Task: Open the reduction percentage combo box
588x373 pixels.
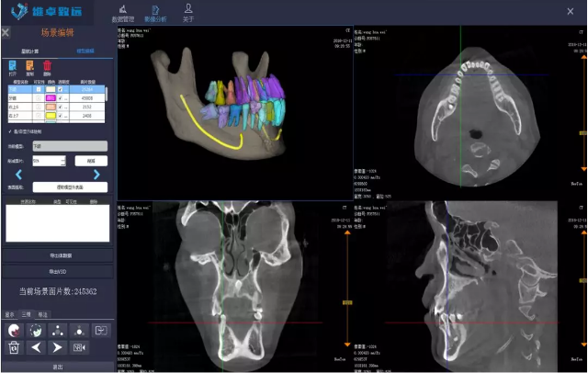Action: (48, 160)
